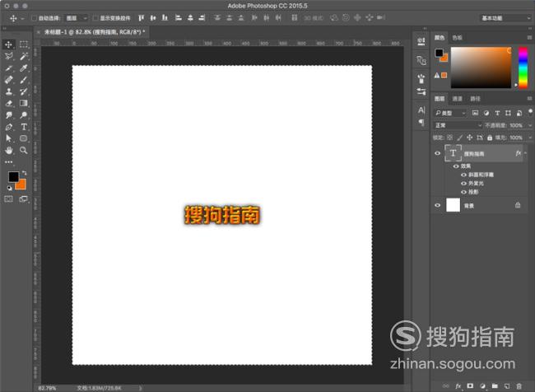The height and width of the screenshot is (392, 535).
Task: Toggle Quick Mask mode icon
Action: [x=9, y=199]
